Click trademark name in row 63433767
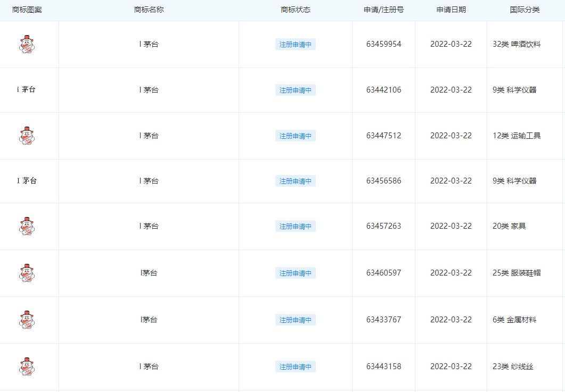The image size is (565, 392). [x=149, y=319]
